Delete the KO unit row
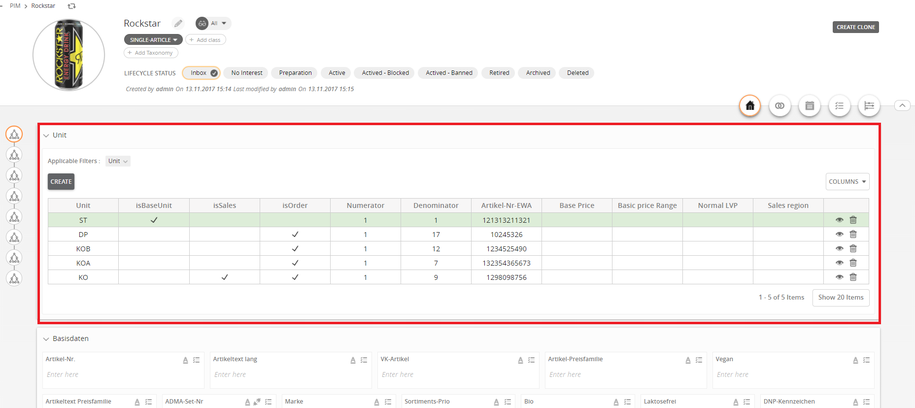The image size is (915, 408). click(x=853, y=277)
